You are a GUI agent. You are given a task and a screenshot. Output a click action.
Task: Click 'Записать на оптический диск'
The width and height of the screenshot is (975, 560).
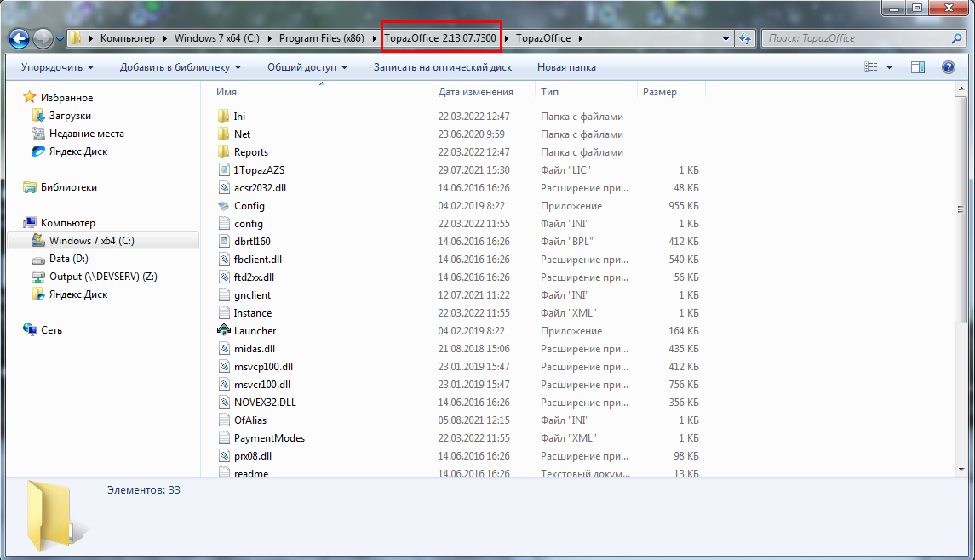[x=443, y=67]
